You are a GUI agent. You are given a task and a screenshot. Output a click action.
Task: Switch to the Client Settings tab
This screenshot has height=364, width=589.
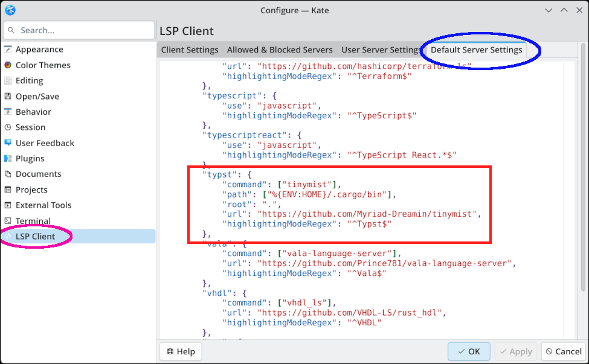[190, 50]
